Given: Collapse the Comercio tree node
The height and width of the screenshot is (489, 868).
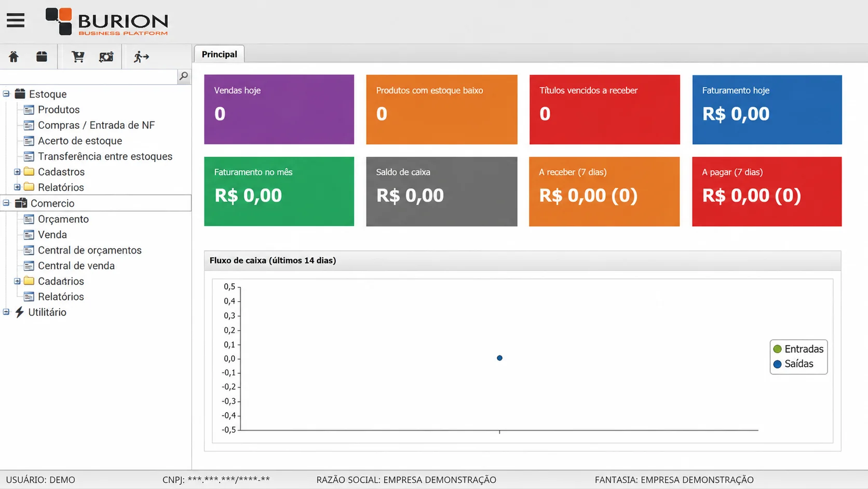Looking at the screenshot, I should [x=6, y=203].
